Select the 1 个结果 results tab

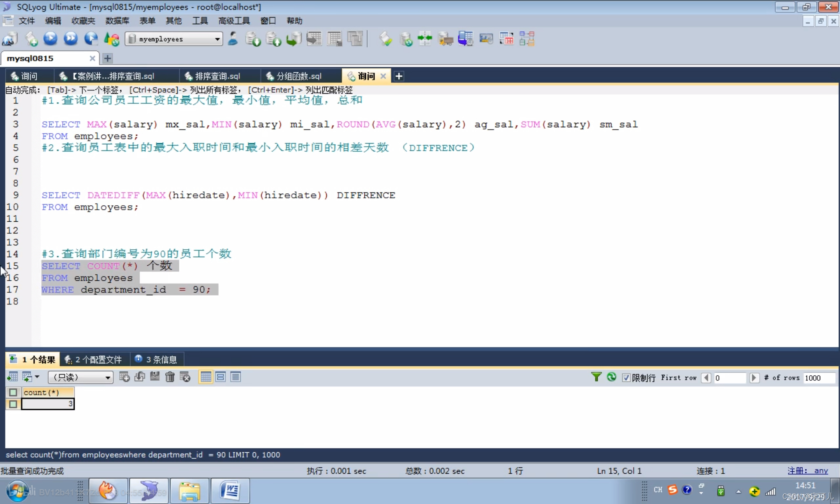[33, 360]
